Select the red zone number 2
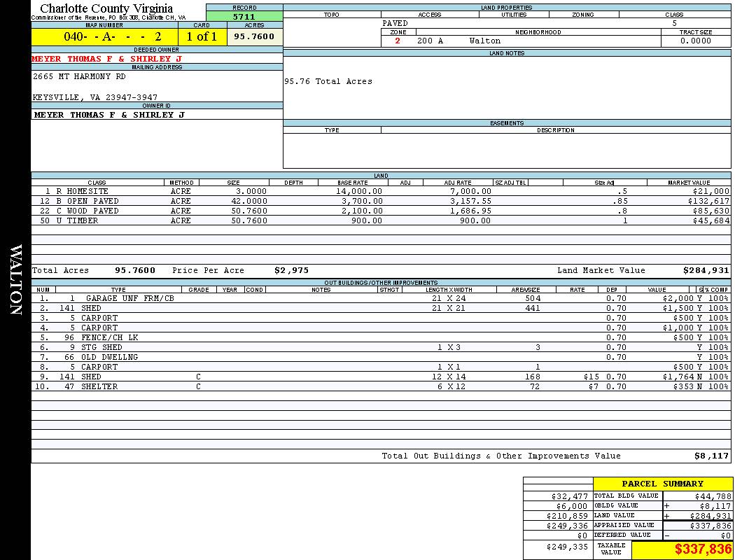Viewport: 735px width, 560px height. 398,41
